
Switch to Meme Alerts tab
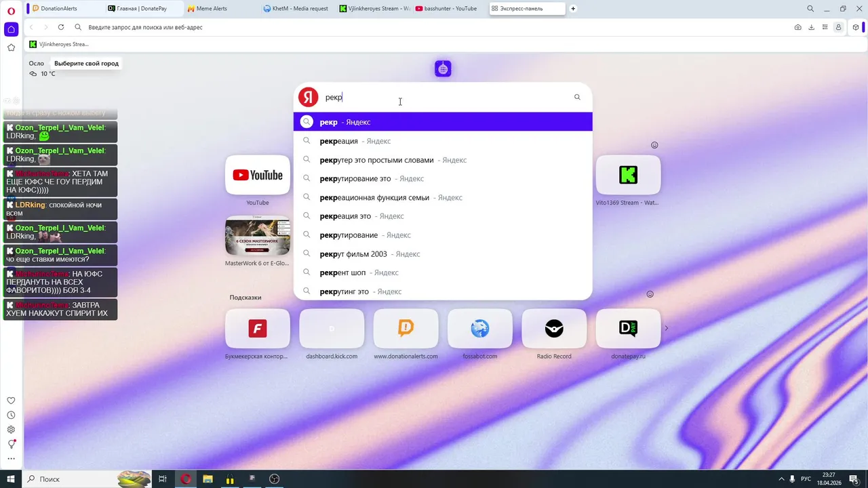[221, 9]
